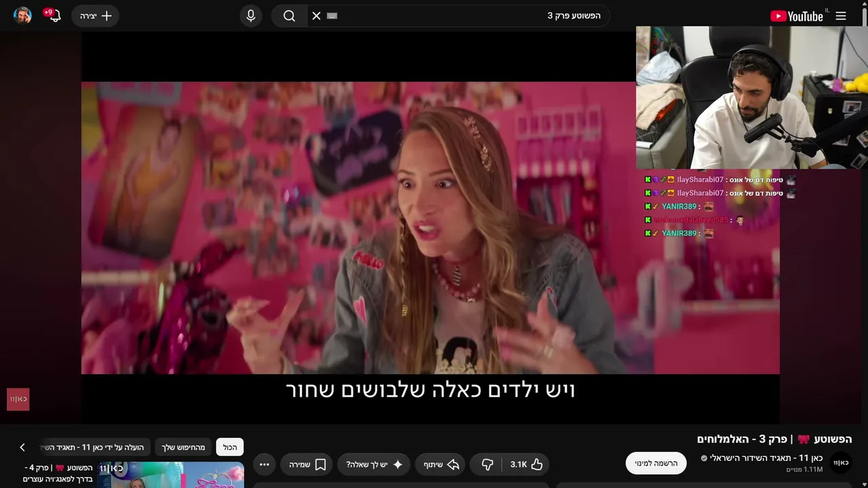This screenshot has height=488, width=868.
Task: Go to the YouTube home logo
Action: click(797, 16)
